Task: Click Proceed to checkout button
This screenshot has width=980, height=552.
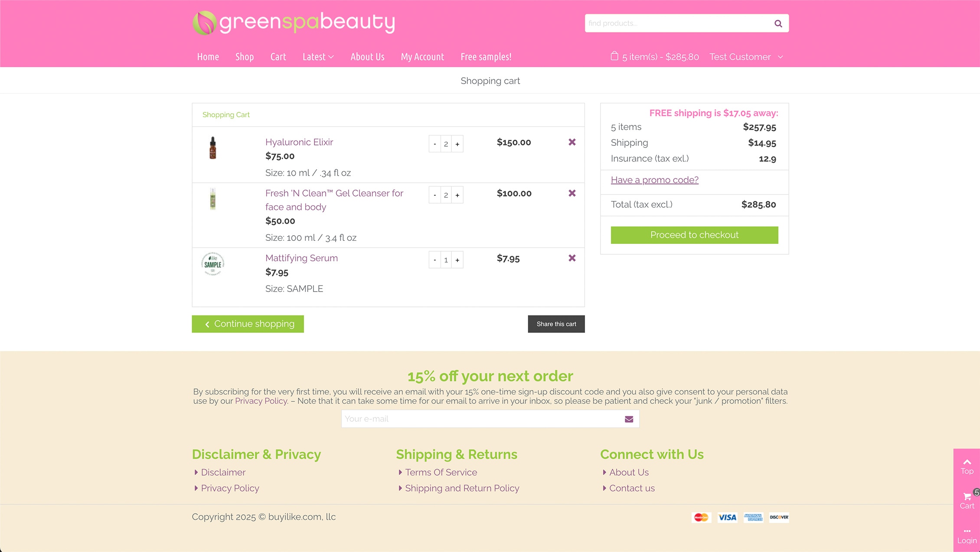Action: 694,235
